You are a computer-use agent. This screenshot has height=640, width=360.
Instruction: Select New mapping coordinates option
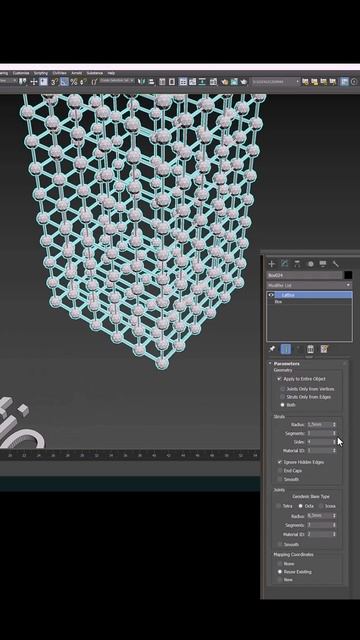(280, 580)
